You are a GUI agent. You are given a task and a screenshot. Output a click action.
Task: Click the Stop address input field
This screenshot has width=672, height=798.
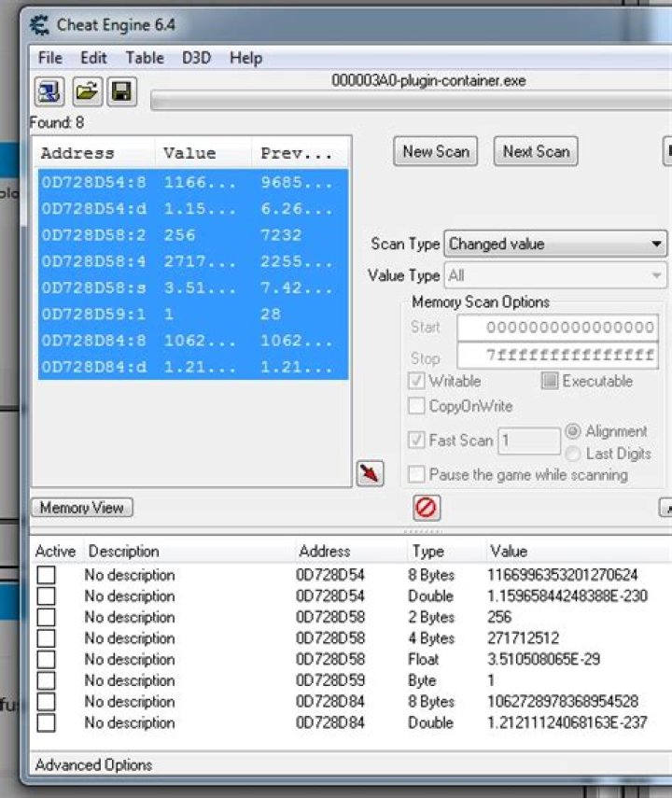(x=557, y=356)
